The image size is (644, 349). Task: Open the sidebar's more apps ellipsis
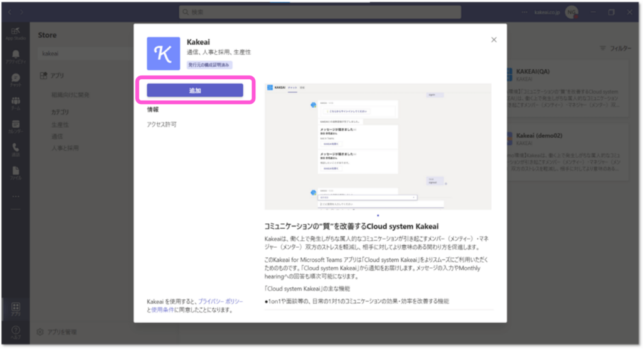point(16,196)
